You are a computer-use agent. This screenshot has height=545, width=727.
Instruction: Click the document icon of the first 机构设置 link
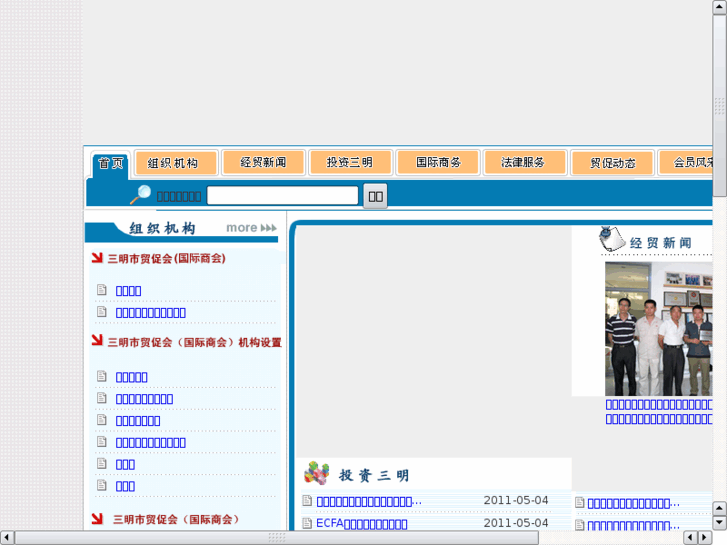(102, 376)
